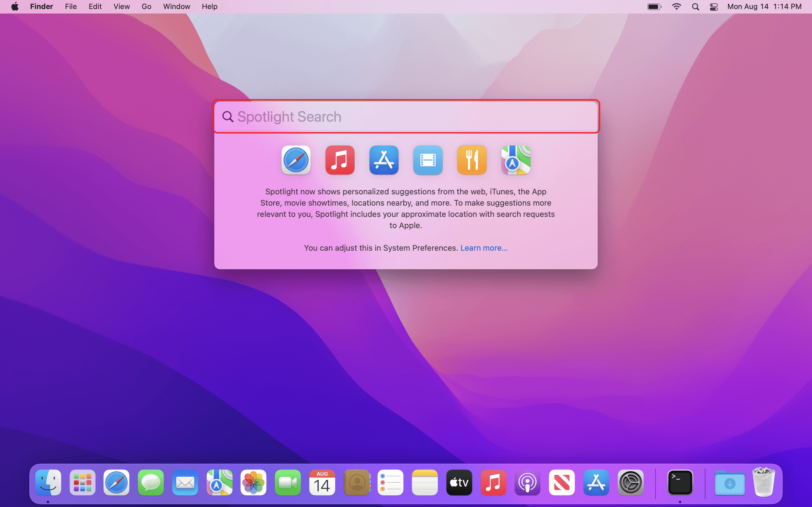Toggle Control Center in menu bar

coord(714,6)
